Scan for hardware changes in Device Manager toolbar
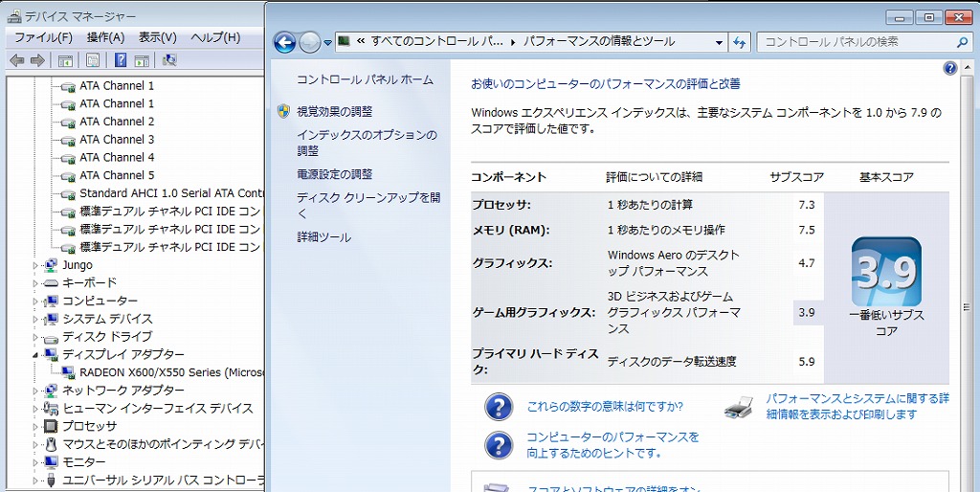Image resolution: width=980 pixels, height=492 pixels. click(x=169, y=60)
